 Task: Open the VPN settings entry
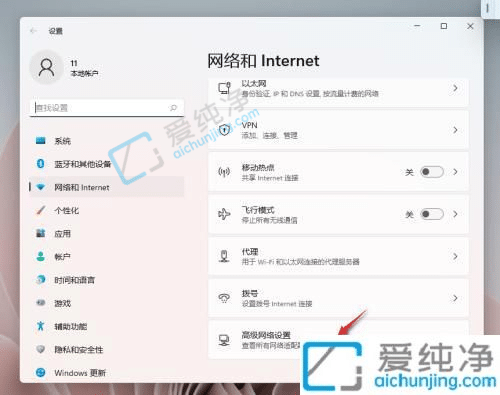338,130
